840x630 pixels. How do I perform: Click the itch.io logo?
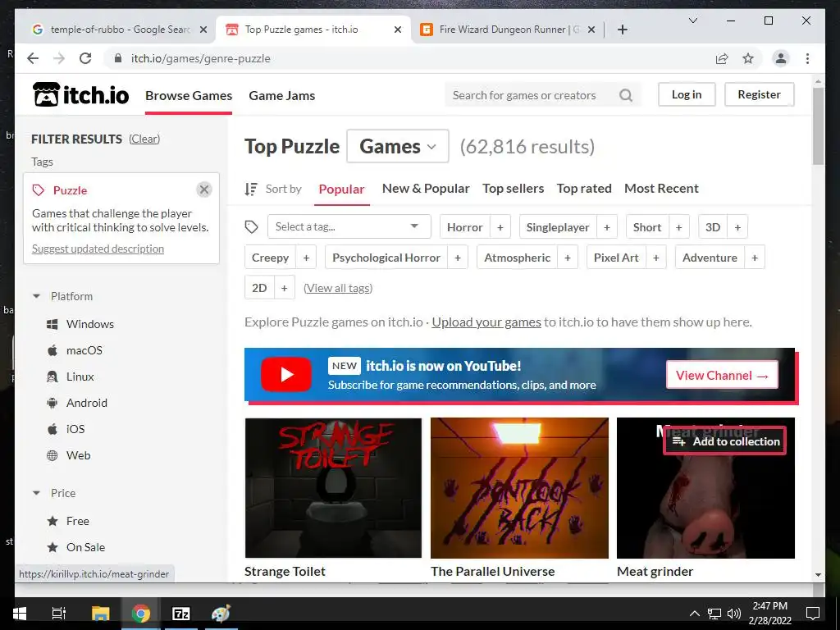tap(81, 95)
